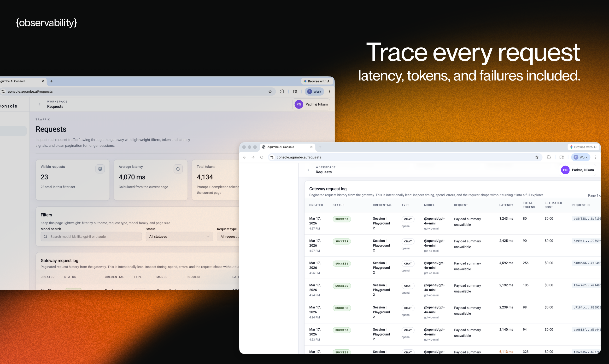Open site info icon beside console.agumbe.ai URL
This screenshot has height=364, width=609.
[272, 157]
